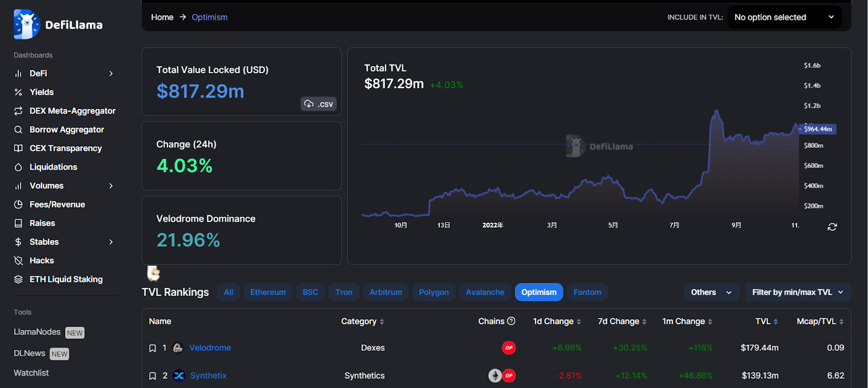Open Filter by min/max TVL dropdown
868x388 pixels.
798,292
